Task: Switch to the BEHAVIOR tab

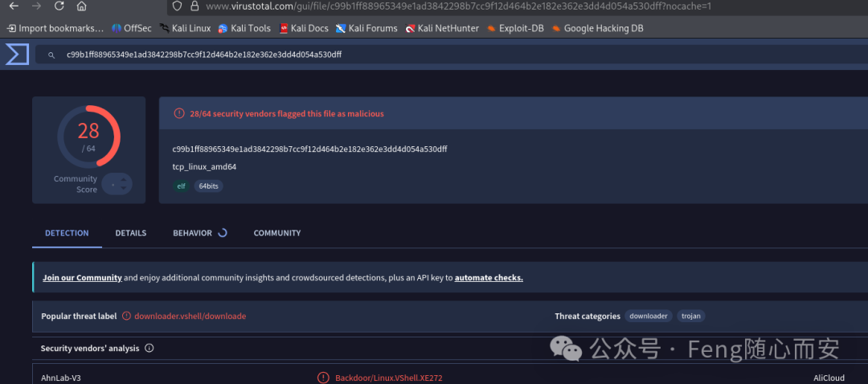Action: pyautogui.click(x=192, y=233)
